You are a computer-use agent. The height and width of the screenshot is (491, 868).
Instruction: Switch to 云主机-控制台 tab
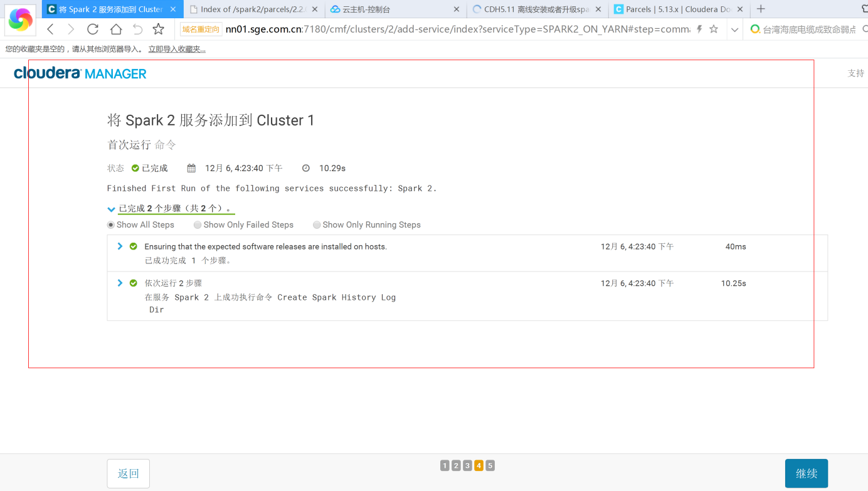(x=396, y=9)
